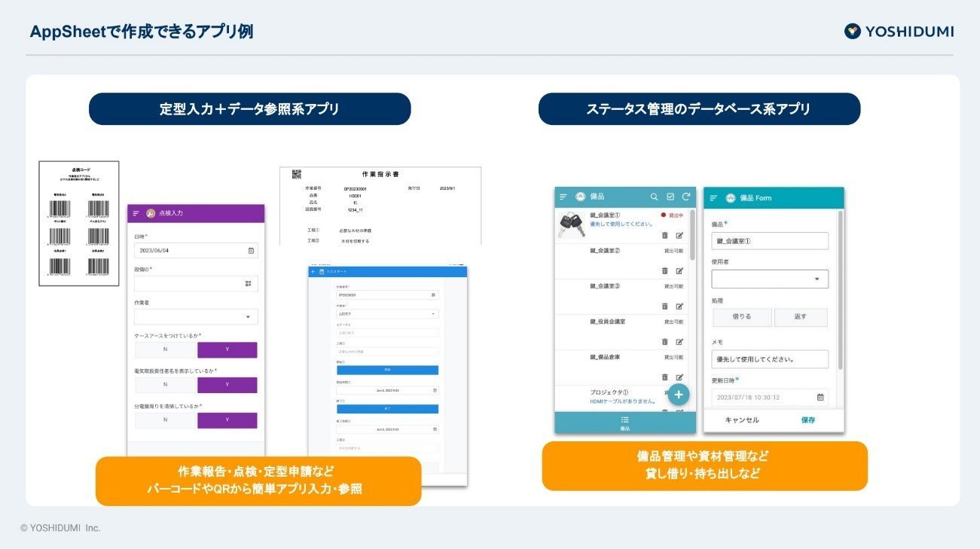Delete the 鍵_会議室② item with trash icon
The width and height of the screenshot is (980, 549).
click(665, 270)
